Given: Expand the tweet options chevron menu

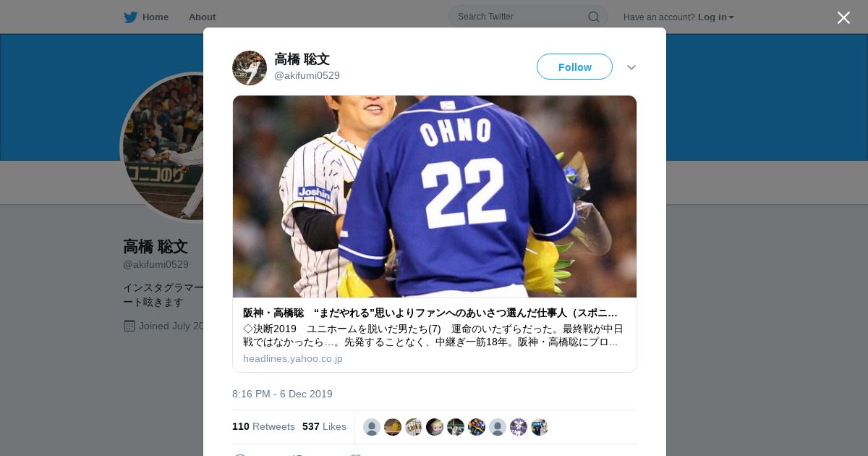Looking at the screenshot, I should click(631, 67).
